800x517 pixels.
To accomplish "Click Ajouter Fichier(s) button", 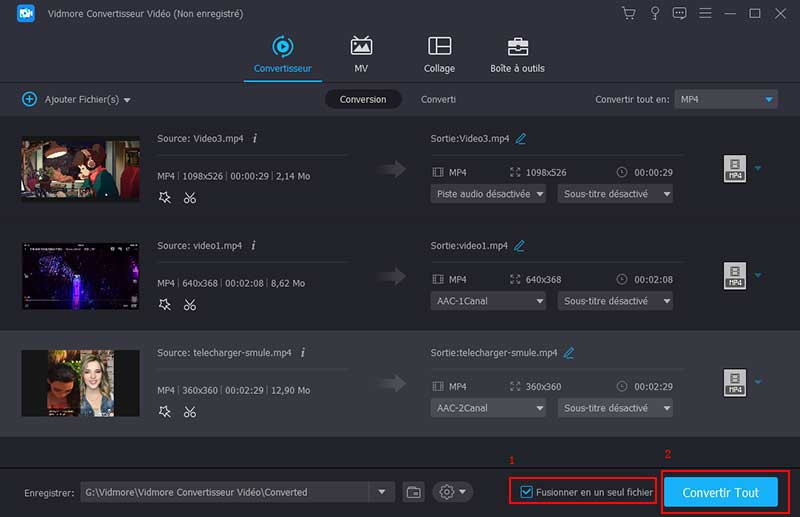I will click(77, 100).
